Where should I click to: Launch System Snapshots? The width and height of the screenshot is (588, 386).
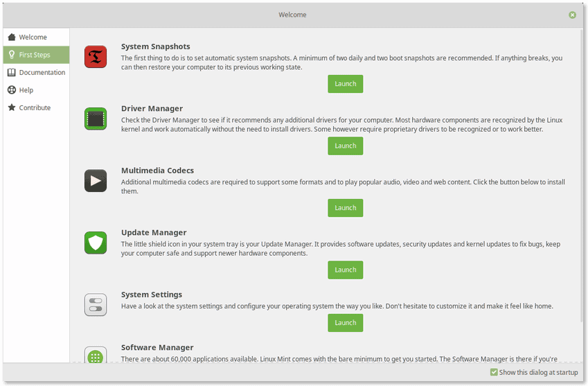point(346,84)
